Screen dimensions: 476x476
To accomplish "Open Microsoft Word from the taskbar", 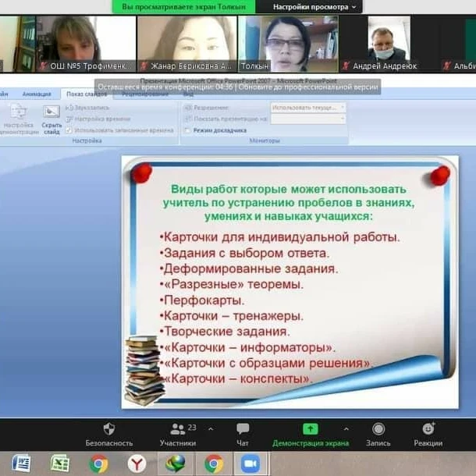I will point(21,464).
